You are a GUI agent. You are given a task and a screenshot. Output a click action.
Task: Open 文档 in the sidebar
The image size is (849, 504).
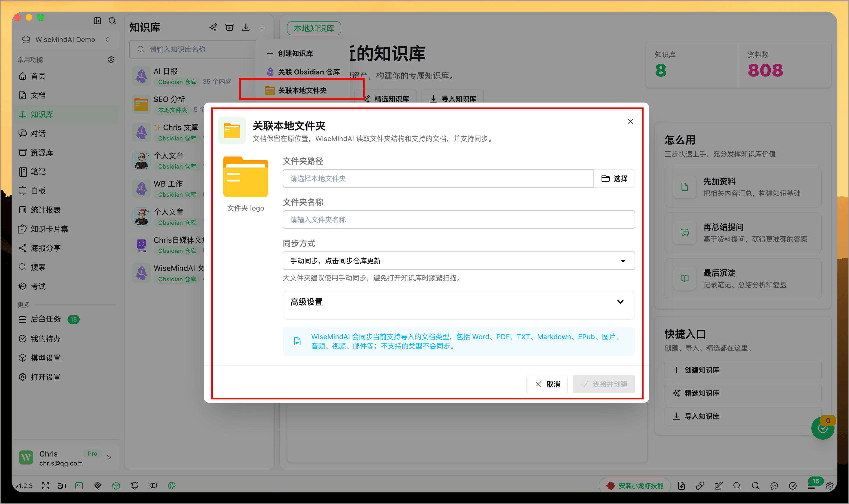point(67,95)
